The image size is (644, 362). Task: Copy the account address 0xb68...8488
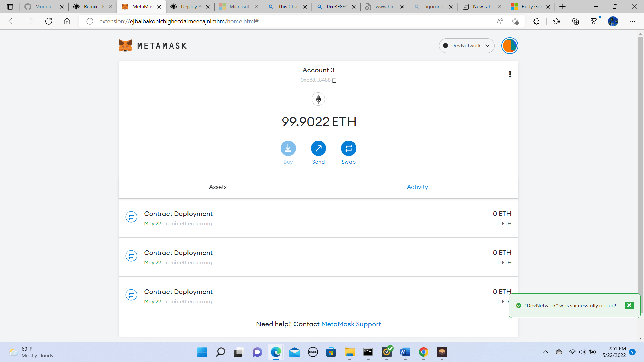tap(334, 80)
